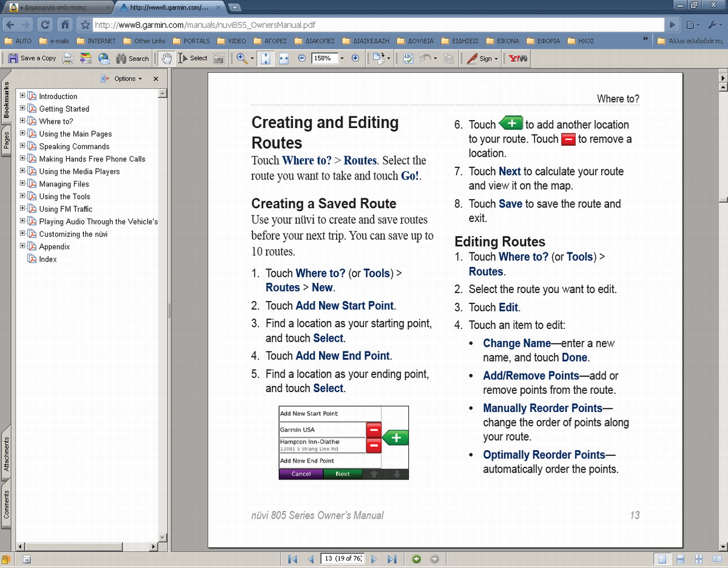Open the Speaking Commands bookmark
This screenshot has width=728, height=568.
click(74, 146)
